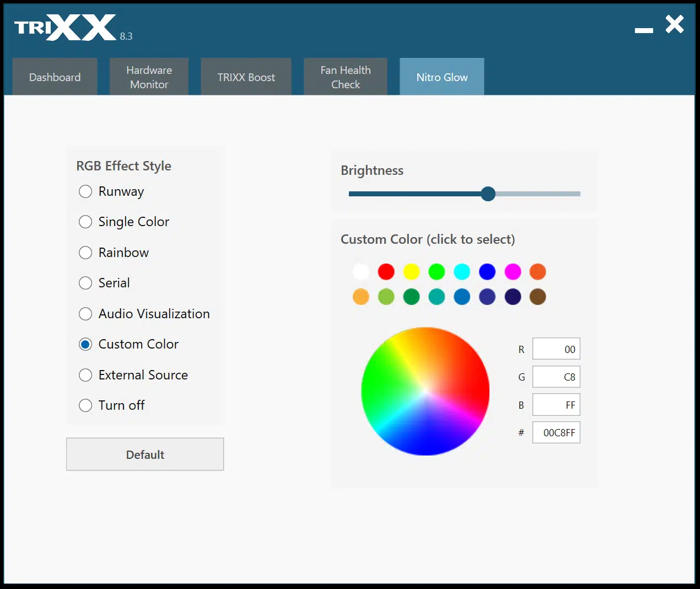Switch to Hardware Monitor tab
Image resolution: width=700 pixels, height=589 pixels.
(149, 77)
